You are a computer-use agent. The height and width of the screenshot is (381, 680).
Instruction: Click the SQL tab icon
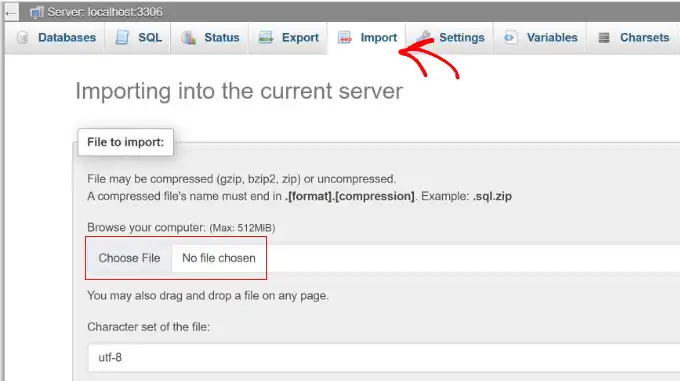122,38
